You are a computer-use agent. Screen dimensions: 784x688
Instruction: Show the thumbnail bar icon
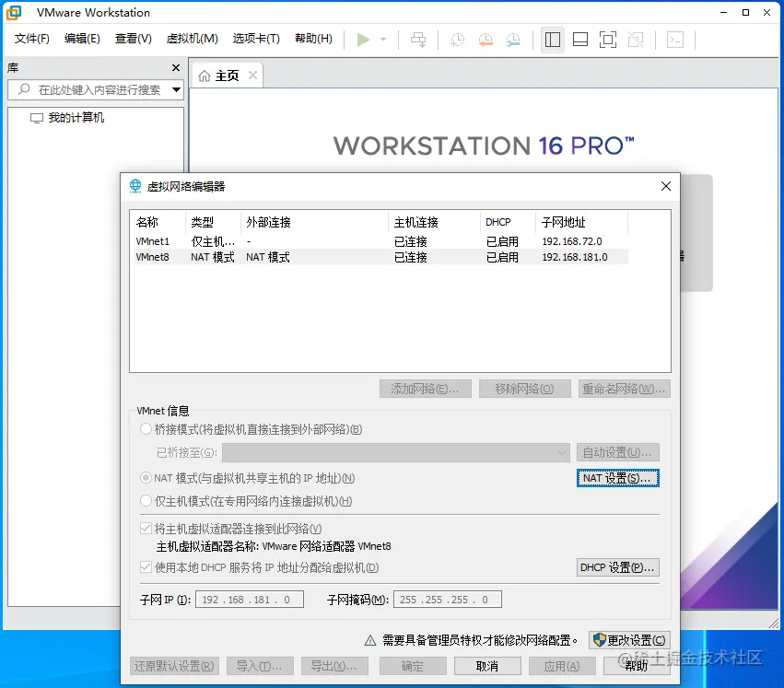[582, 40]
